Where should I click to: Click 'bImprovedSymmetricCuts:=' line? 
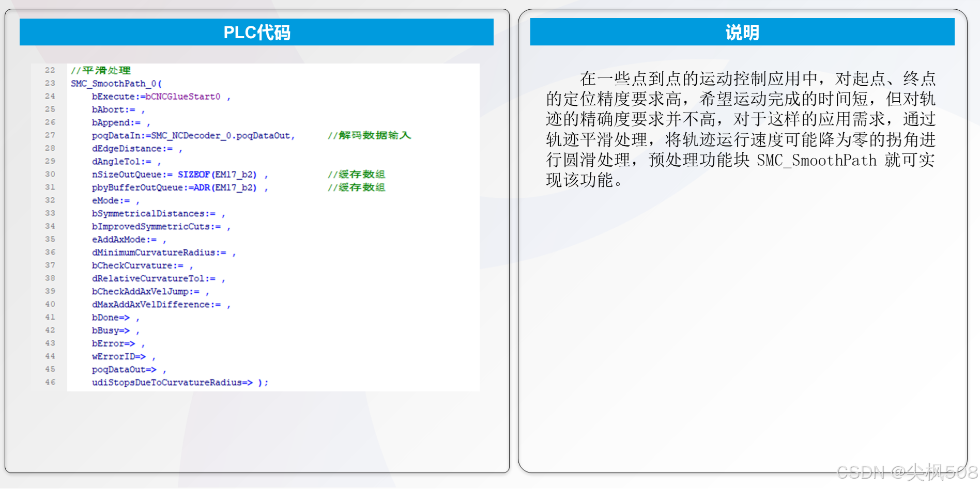(x=161, y=227)
